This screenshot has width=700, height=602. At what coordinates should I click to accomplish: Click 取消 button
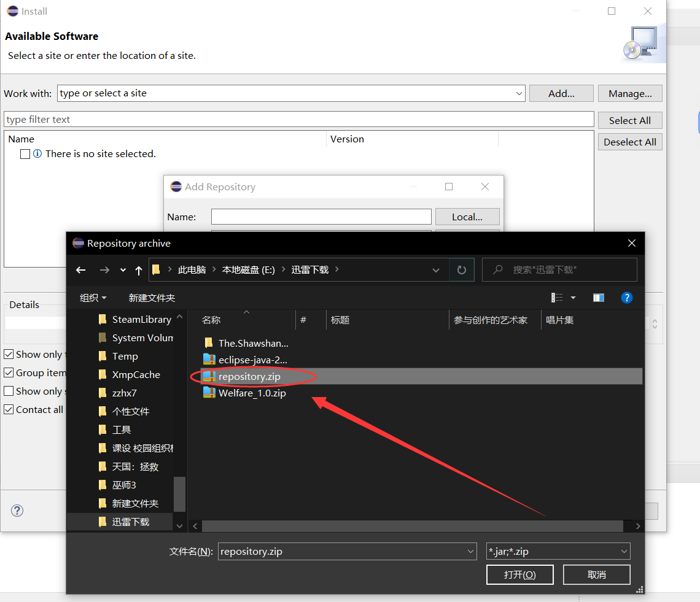tap(597, 574)
